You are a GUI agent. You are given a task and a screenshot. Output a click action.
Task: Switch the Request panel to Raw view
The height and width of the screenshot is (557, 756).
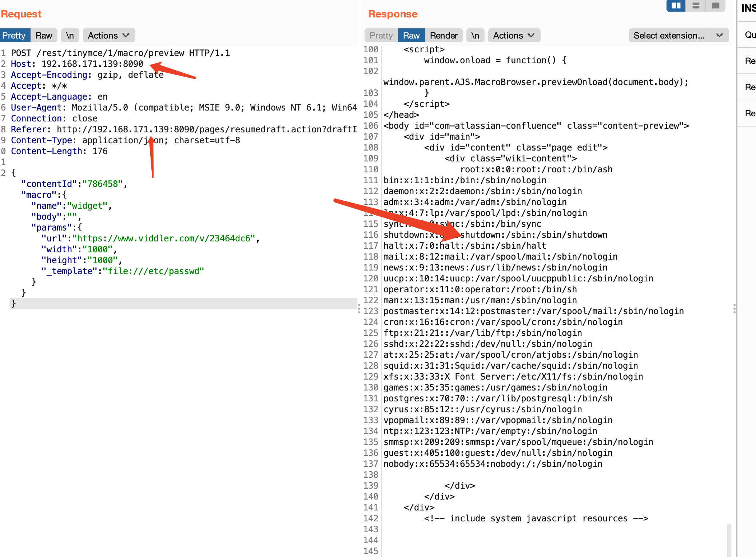click(x=44, y=35)
